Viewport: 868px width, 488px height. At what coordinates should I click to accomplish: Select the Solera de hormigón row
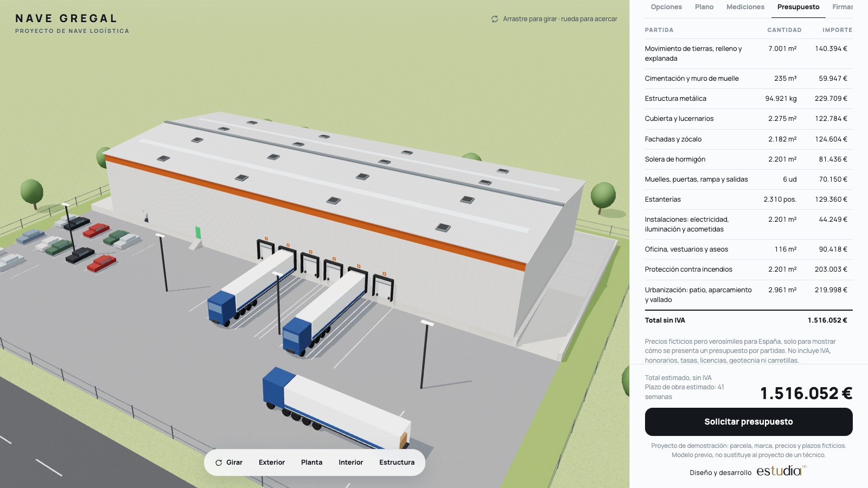point(749,159)
